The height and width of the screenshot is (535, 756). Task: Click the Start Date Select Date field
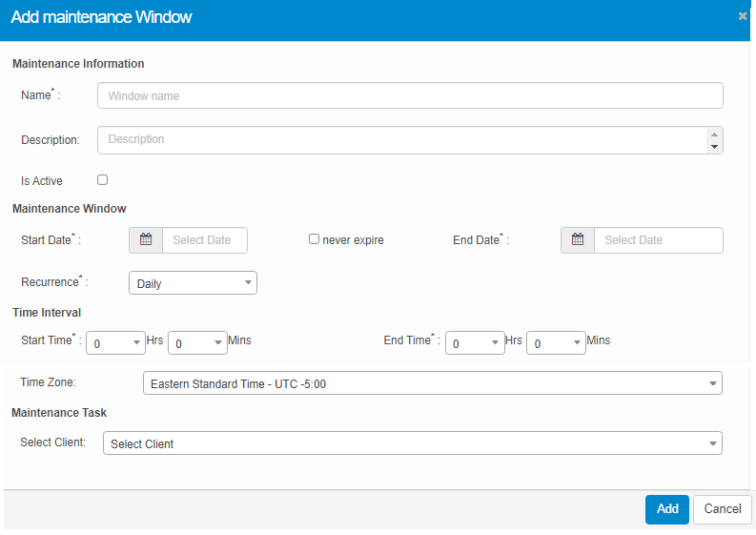point(204,240)
